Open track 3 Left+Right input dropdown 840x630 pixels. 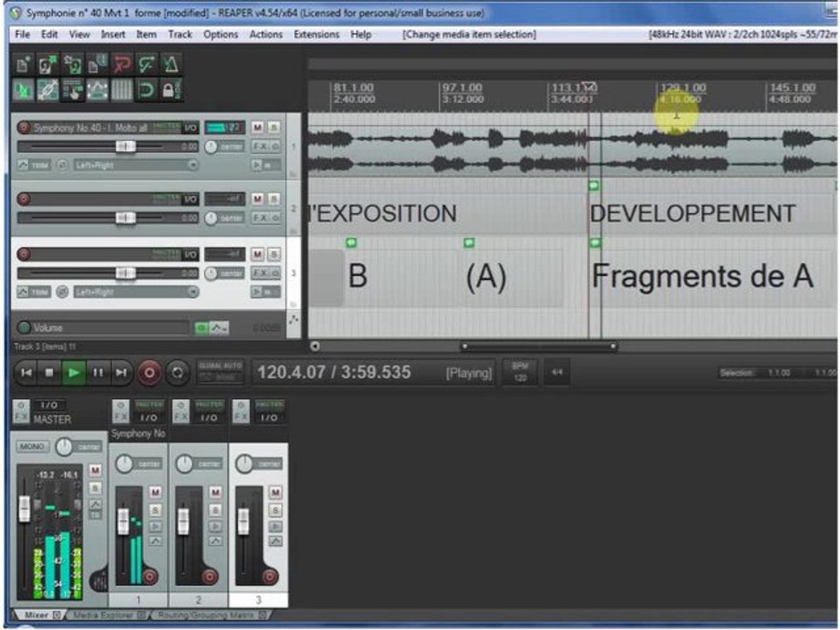(x=136, y=291)
